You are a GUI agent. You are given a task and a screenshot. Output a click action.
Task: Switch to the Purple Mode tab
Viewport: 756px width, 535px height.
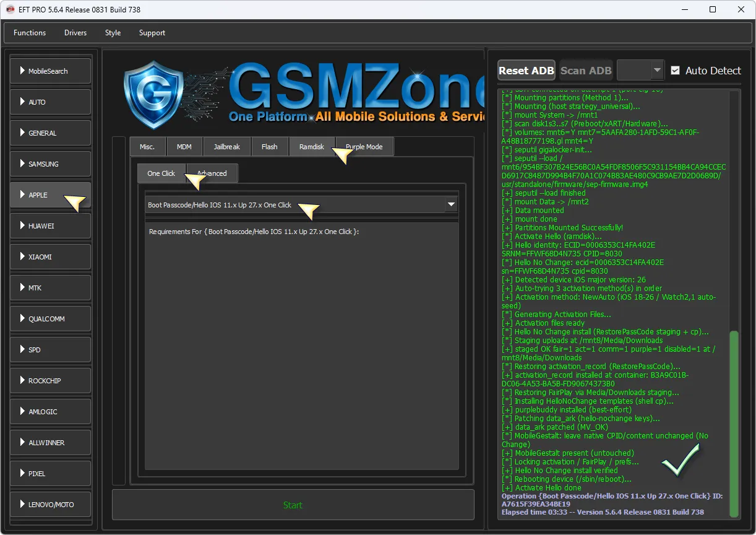click(x=364, y=147)
